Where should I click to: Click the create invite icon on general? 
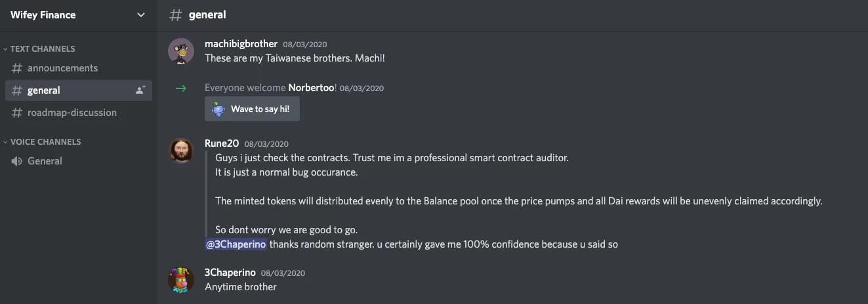pos(140,90)
